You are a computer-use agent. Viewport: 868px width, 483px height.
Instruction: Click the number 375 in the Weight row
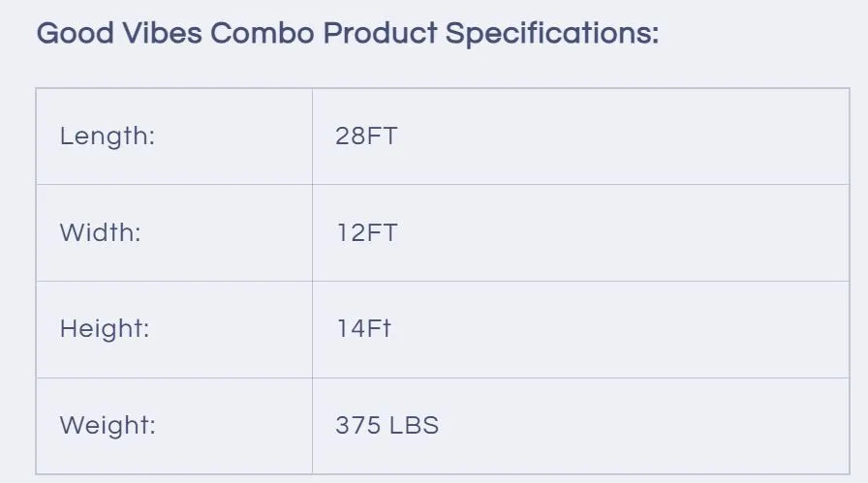coord(356,425)
